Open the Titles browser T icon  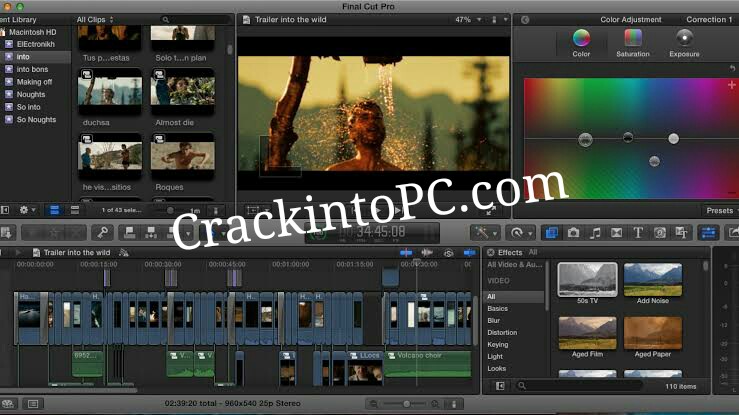(x=638, y=233)
